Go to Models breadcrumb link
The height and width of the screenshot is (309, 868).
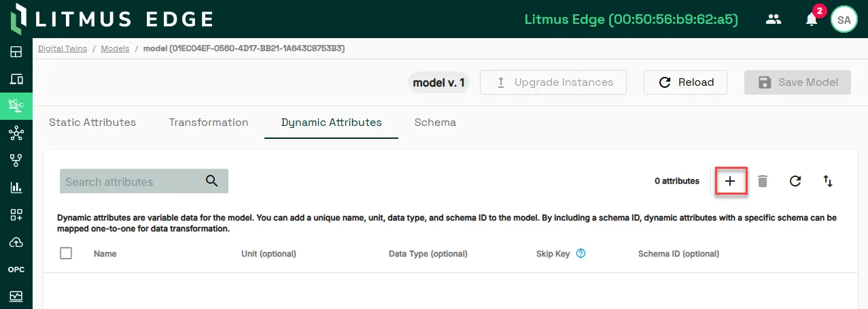(x=115, y=48)
